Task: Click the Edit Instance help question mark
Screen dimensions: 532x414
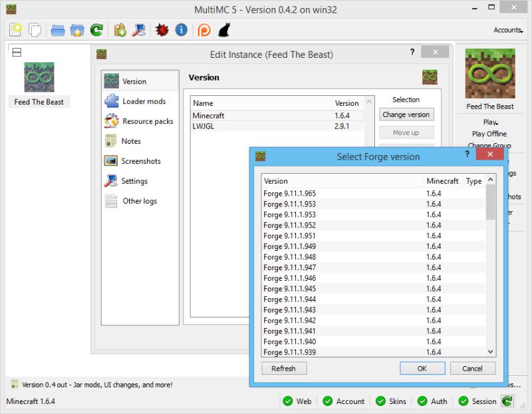Action: click(x=412, y=52)
